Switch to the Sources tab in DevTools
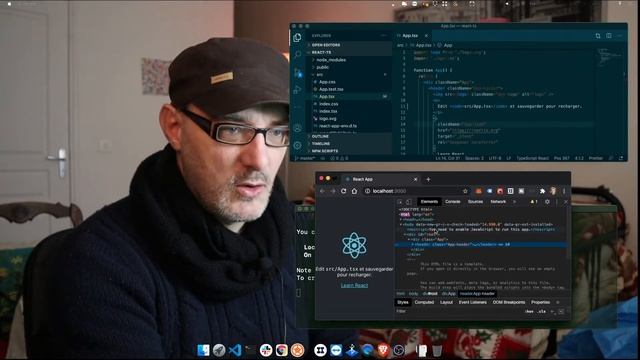The height and width of the screenshot is (360, 640). [475, 202]
